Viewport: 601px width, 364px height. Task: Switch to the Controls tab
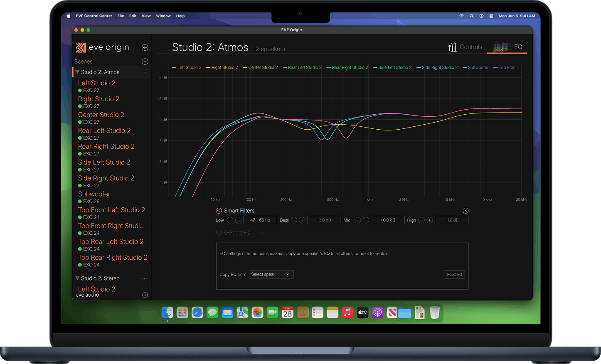pos(465,47)
